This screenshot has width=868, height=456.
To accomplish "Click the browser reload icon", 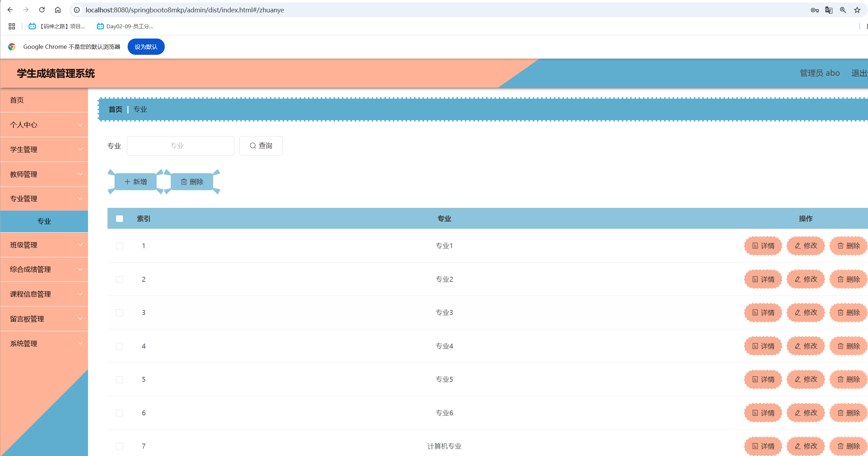I will 42,10.
